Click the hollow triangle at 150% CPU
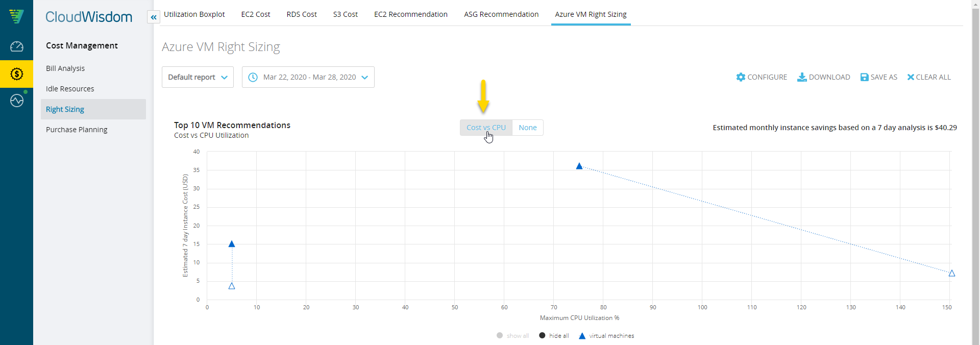The image size is (980, 345). tap(951, 273)
